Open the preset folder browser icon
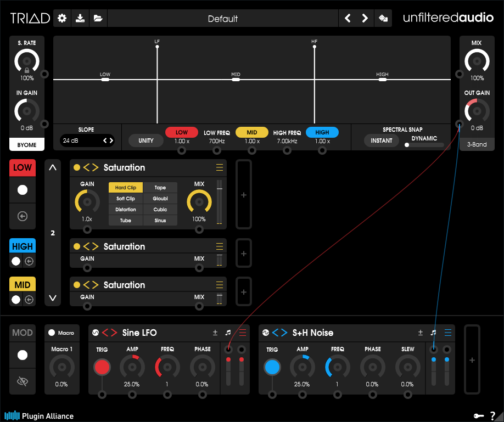The height and width of the screenshot is (422, 504). coord(98,18)
